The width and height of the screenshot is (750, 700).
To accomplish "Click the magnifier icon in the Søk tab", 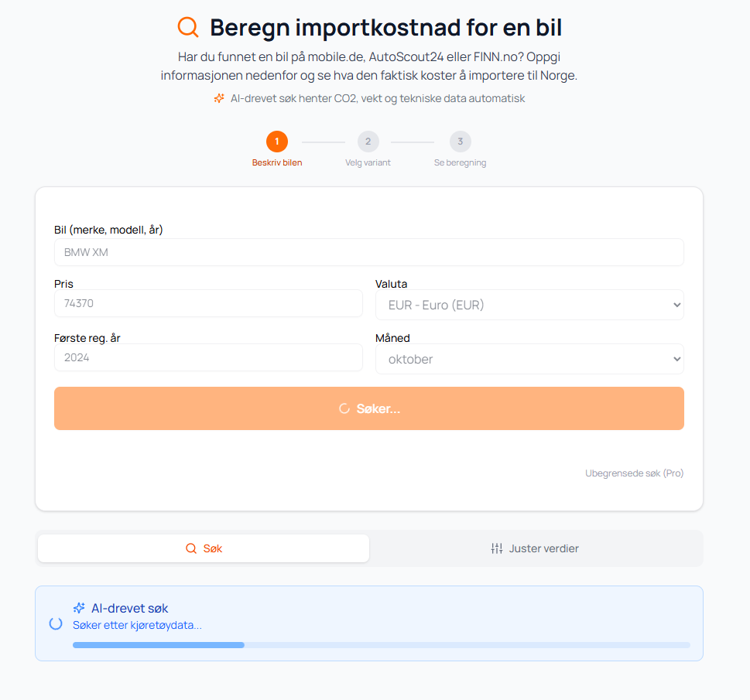I will click(191, 548).
